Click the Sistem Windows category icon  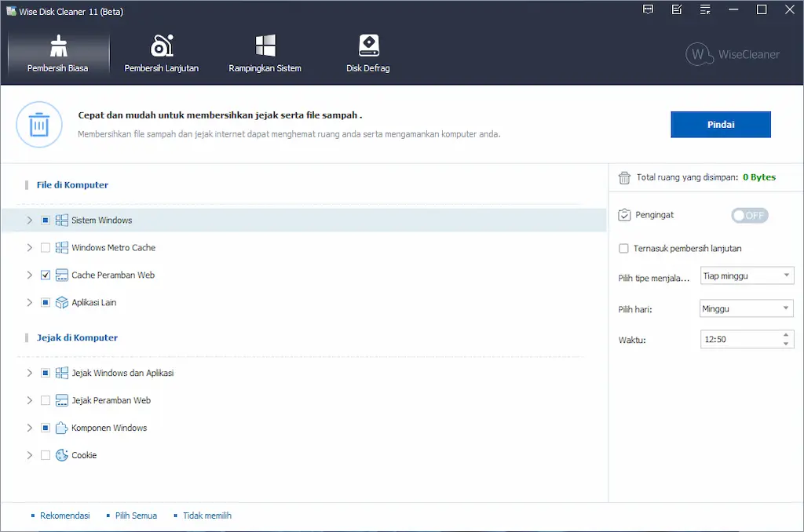point(61,220)
